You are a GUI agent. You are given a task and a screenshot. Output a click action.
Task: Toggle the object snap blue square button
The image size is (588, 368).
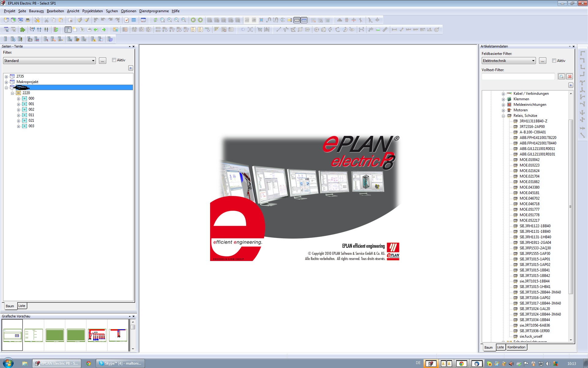(x=261, y=20)
